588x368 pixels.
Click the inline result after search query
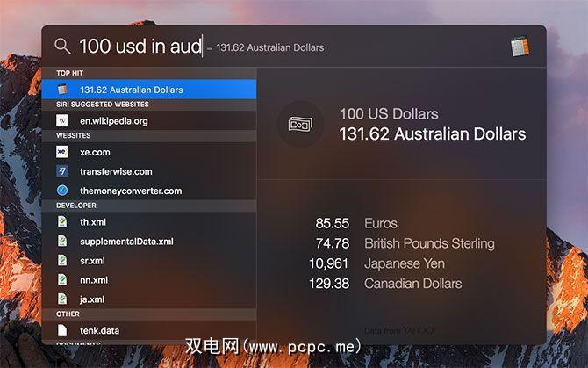click(x=266, y=47)
